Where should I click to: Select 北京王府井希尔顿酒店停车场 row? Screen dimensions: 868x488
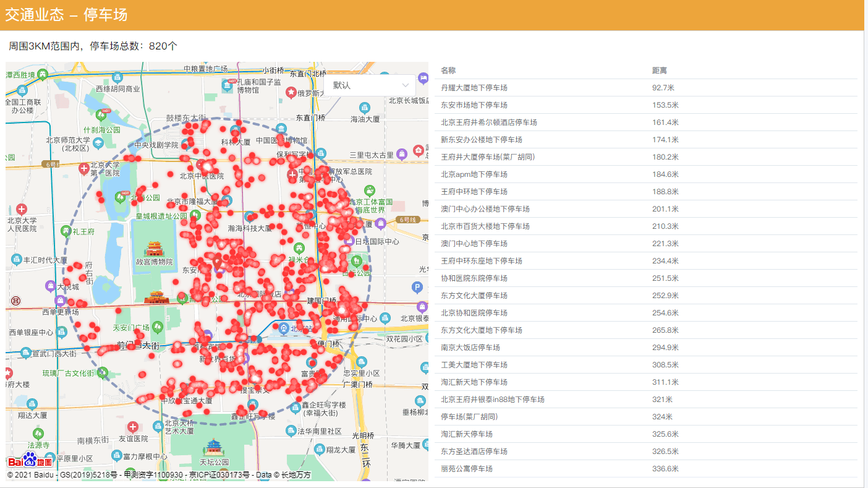coord(645,122)
